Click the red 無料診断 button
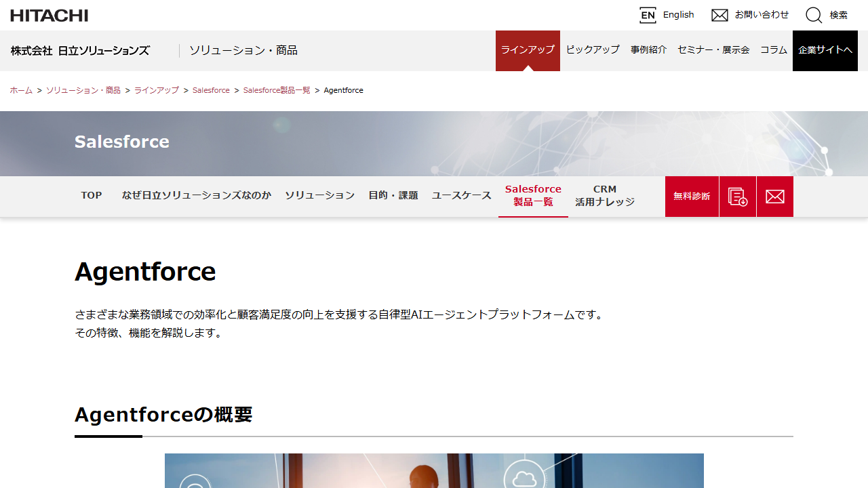868x488 pixels. tap(692, 197)
